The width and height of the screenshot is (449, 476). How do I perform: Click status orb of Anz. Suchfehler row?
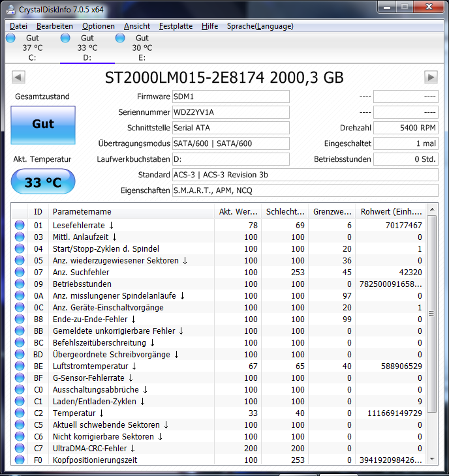click(x=20, y=272)
